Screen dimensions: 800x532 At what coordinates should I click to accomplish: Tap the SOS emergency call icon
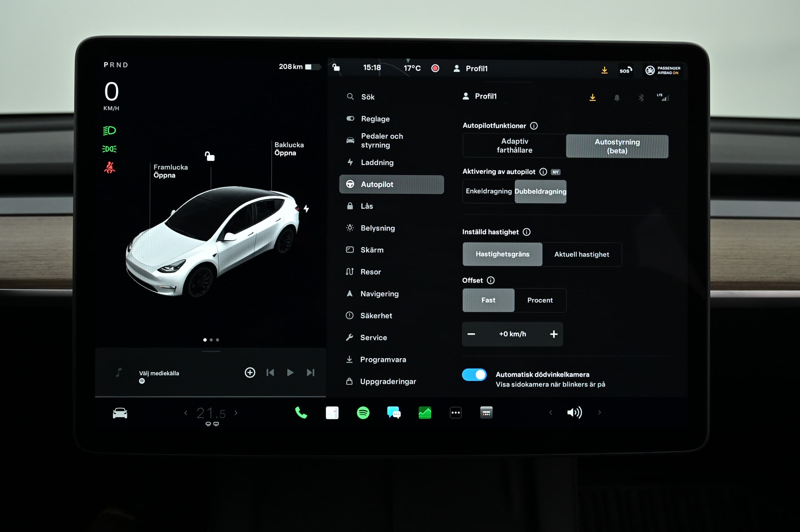click(x=625, y=70)
